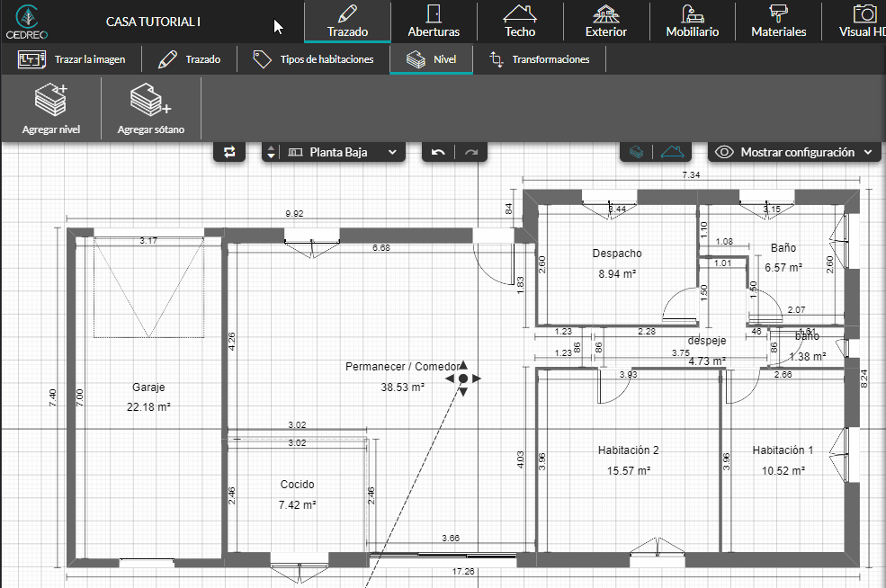Select the Materiales tab
886x588 pixels.
778,22
